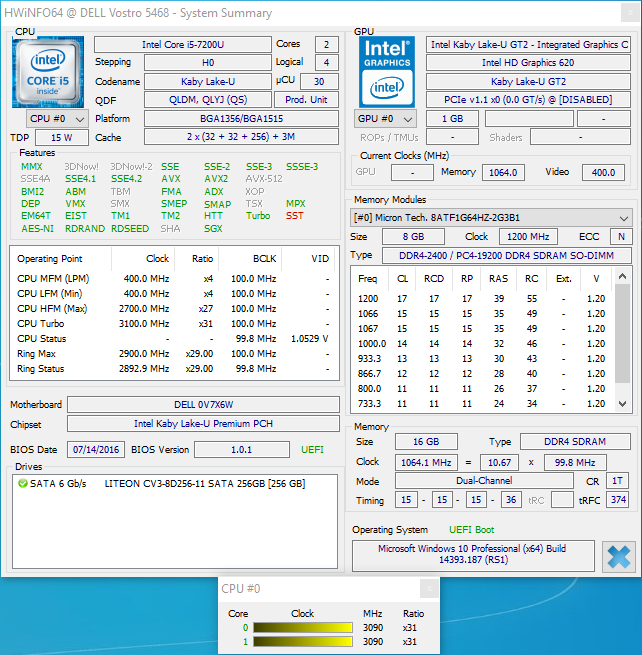Open the GPU #0 selector dropdown
Image resolution: width=642 pixels, height=655 pixels.
point(385,119)
